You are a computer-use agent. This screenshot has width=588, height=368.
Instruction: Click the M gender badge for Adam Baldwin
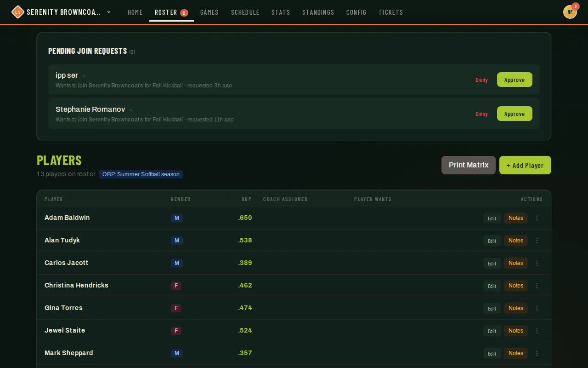pos(177,218)
